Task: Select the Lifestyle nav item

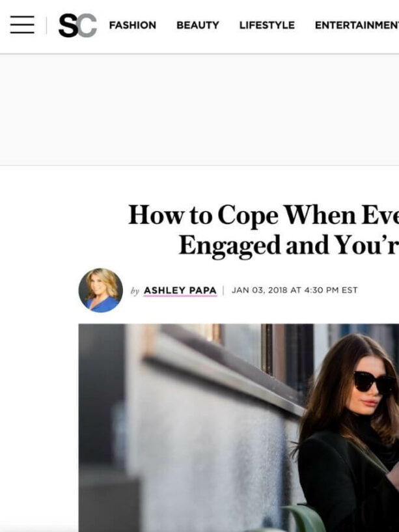Action: [267, 25]
